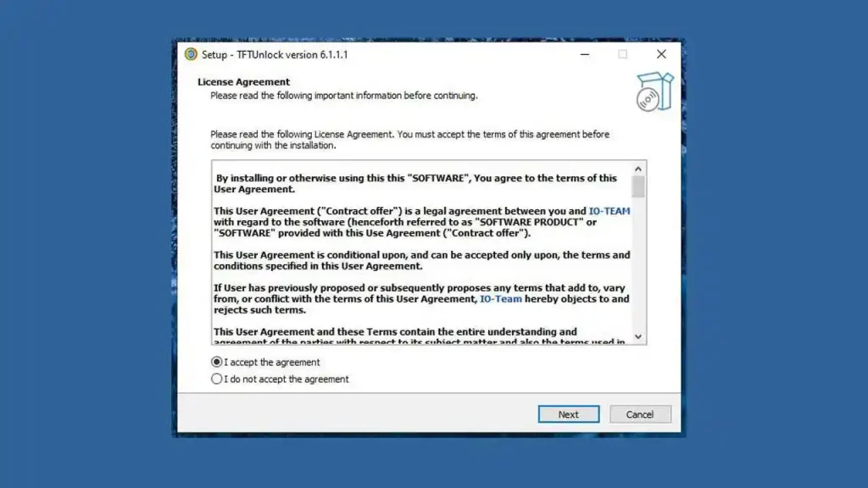Viewport: 868px width, 488px height.
Task: Click the License Agreement heading
Action: (x=243, y=82)
